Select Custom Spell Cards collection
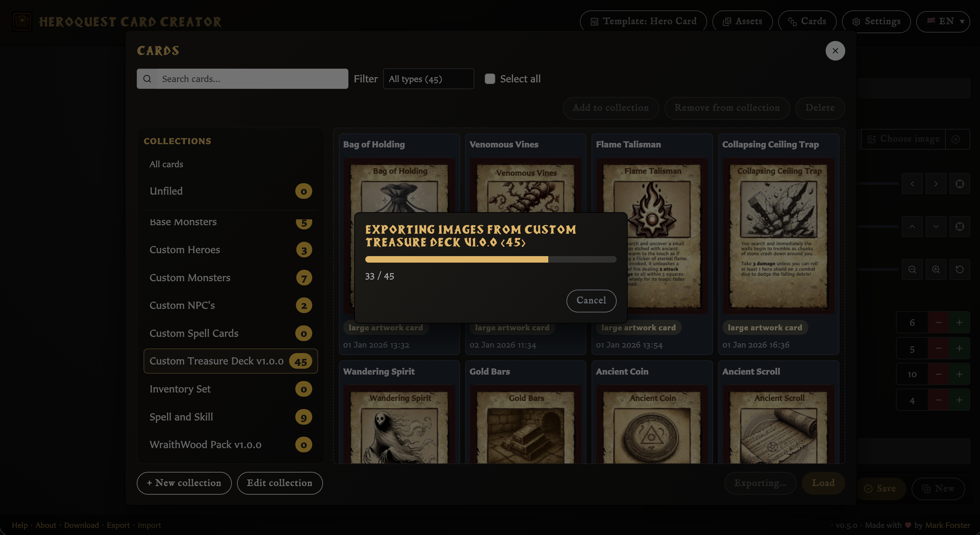The height and width of the screenshot is (535, 980). [x=231, y=334]
